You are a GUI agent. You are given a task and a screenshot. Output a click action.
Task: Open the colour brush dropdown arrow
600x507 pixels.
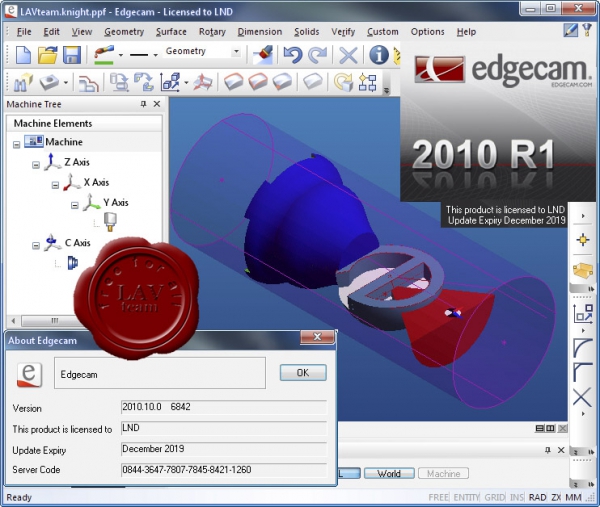(121, 55)
